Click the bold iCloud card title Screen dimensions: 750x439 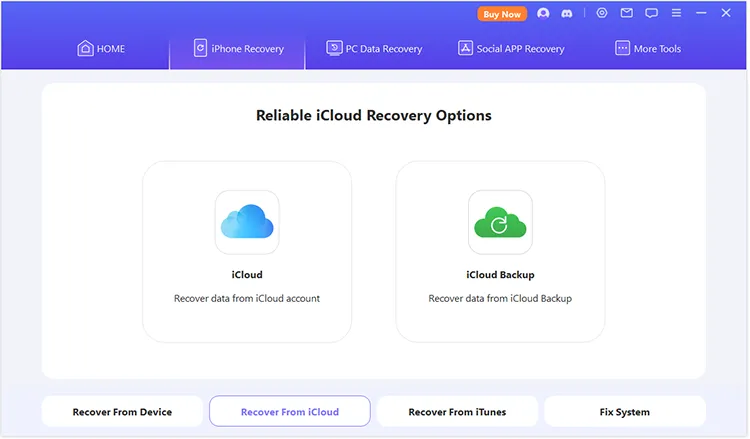(x=247, y=275)
